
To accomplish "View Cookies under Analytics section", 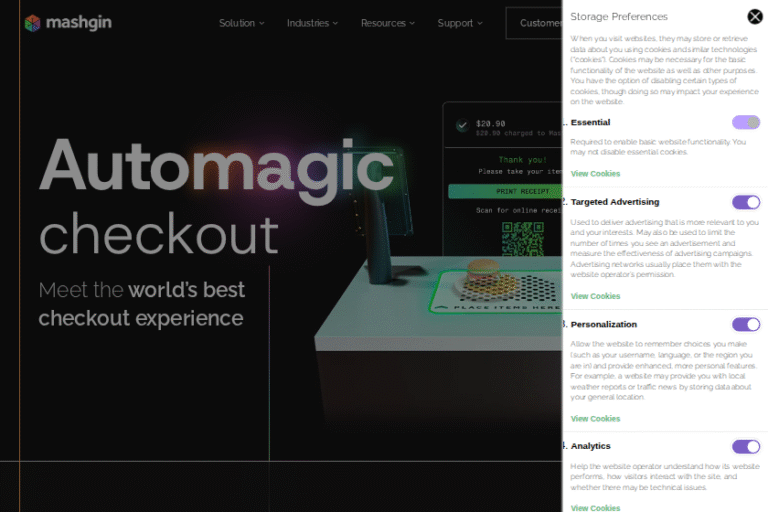I will point(595,507).
